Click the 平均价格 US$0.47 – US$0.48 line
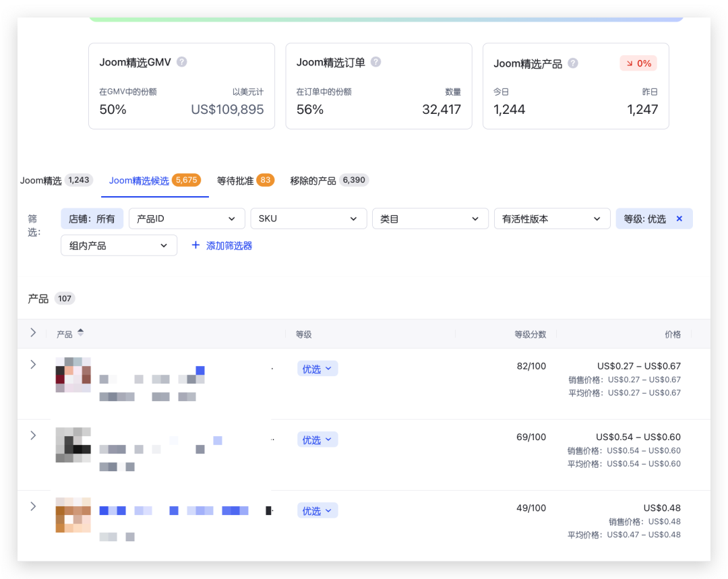This screenshot has height=579, width=728. (624, 535)
